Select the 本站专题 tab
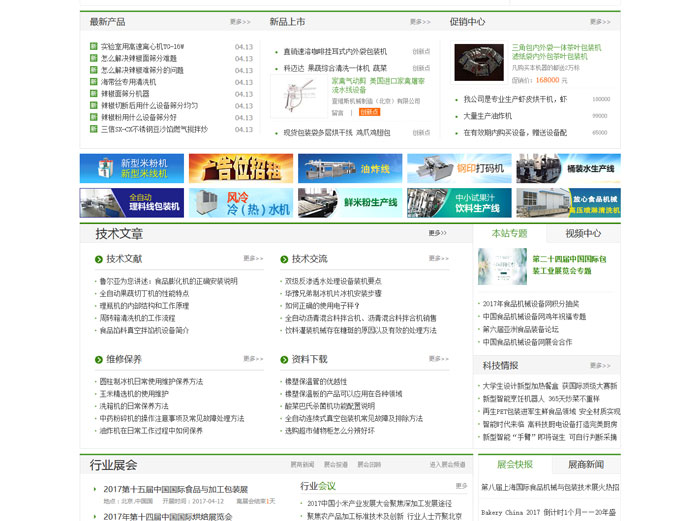Screen dimensions: 700x521 [509, 233]
